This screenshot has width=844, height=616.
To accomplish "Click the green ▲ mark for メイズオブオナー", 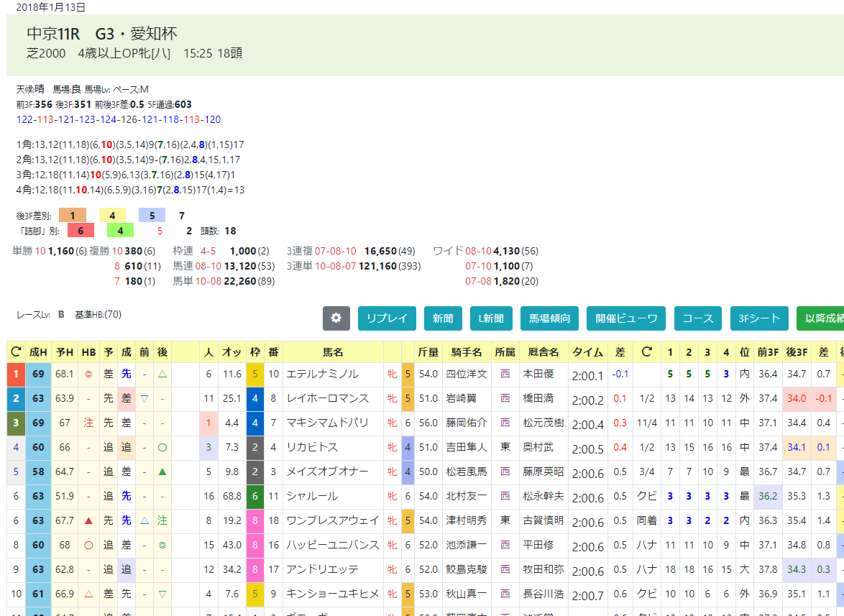I will point(162,472).
